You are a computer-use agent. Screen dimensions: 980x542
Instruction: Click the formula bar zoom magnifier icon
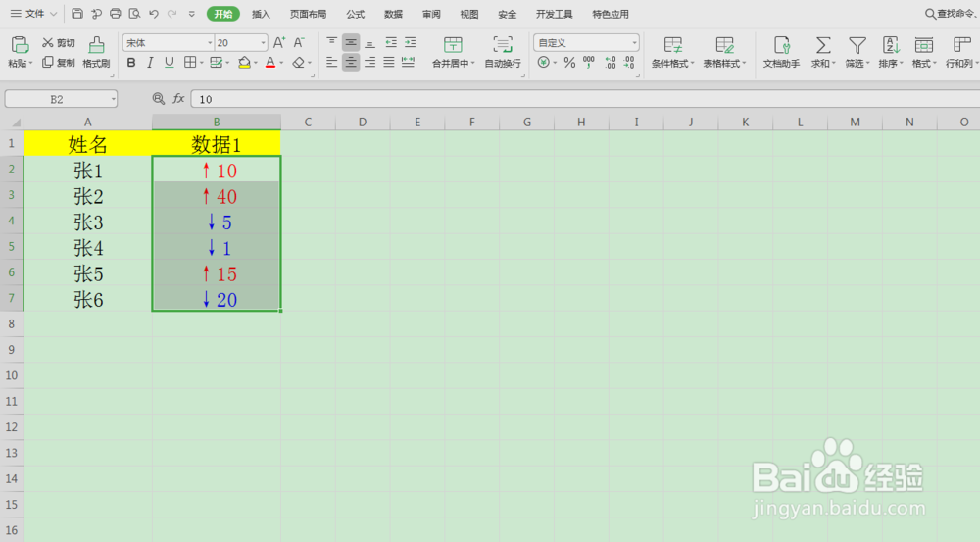158,99
